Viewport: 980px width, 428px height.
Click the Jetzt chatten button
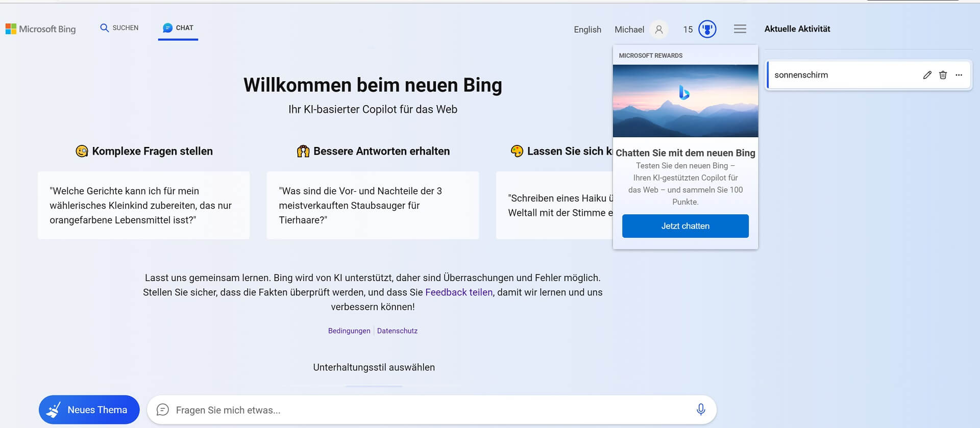pyautogui.click(x=685, y=226)
